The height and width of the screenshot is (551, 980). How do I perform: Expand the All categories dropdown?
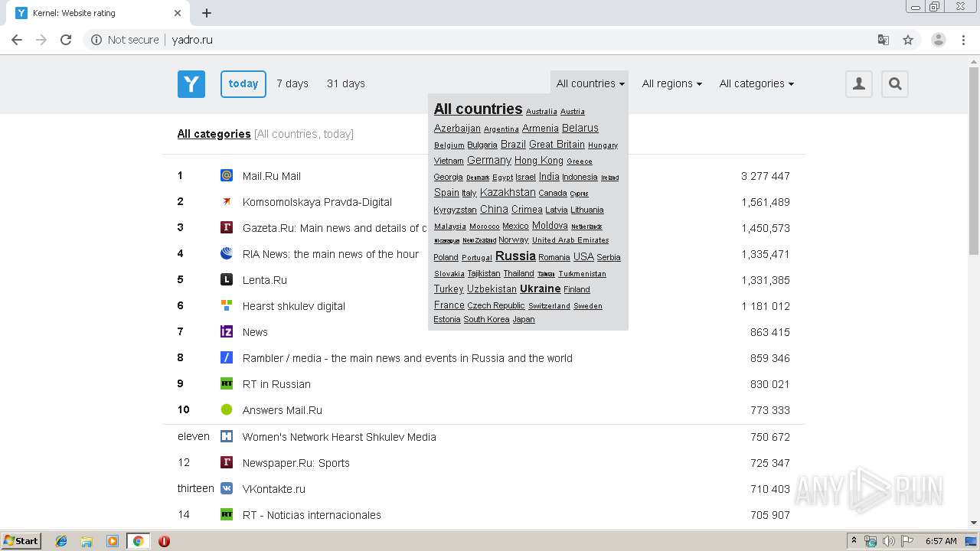point(756,83)
